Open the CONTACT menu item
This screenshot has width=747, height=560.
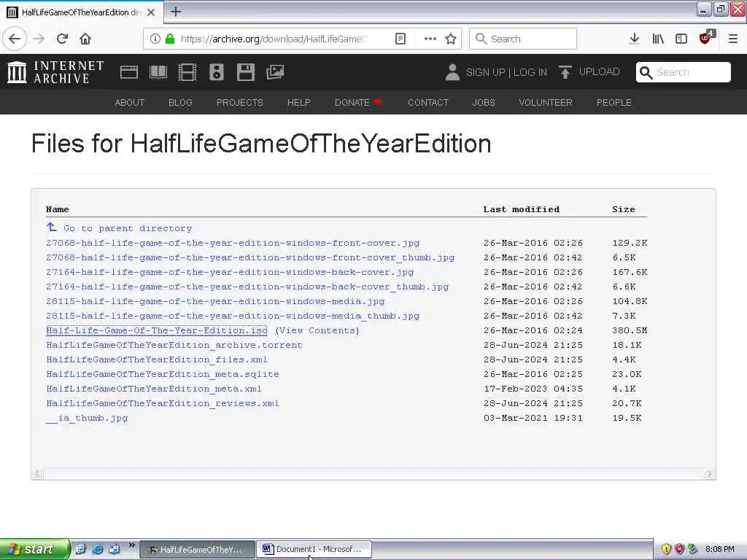(x=428, y=102)
